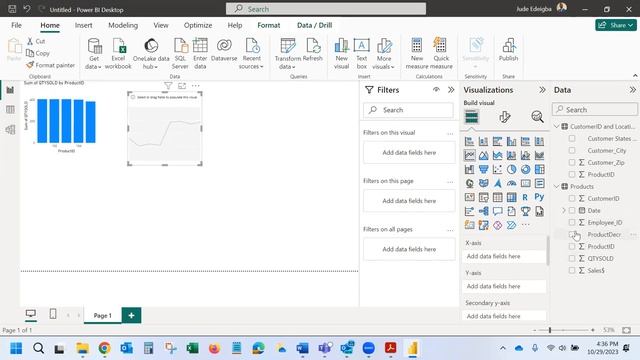Choose the Filled map visual
This screenshot has height=360, width=640.
483,183
